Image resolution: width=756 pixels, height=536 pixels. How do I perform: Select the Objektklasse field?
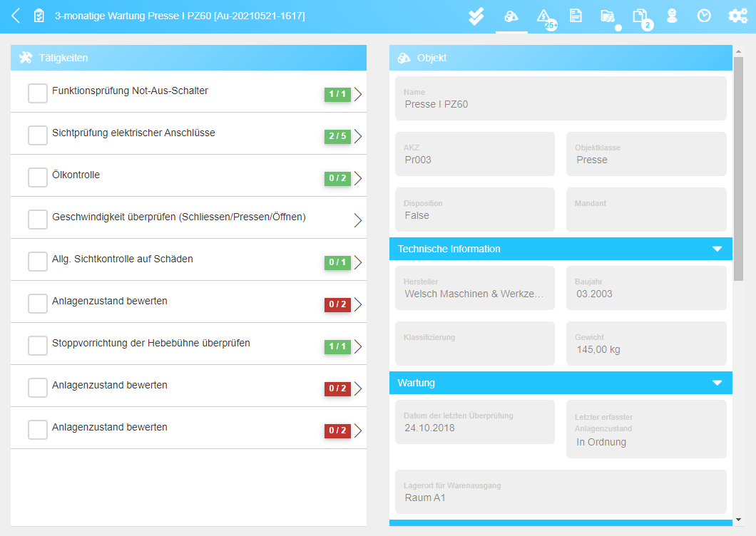pos(646,154)
